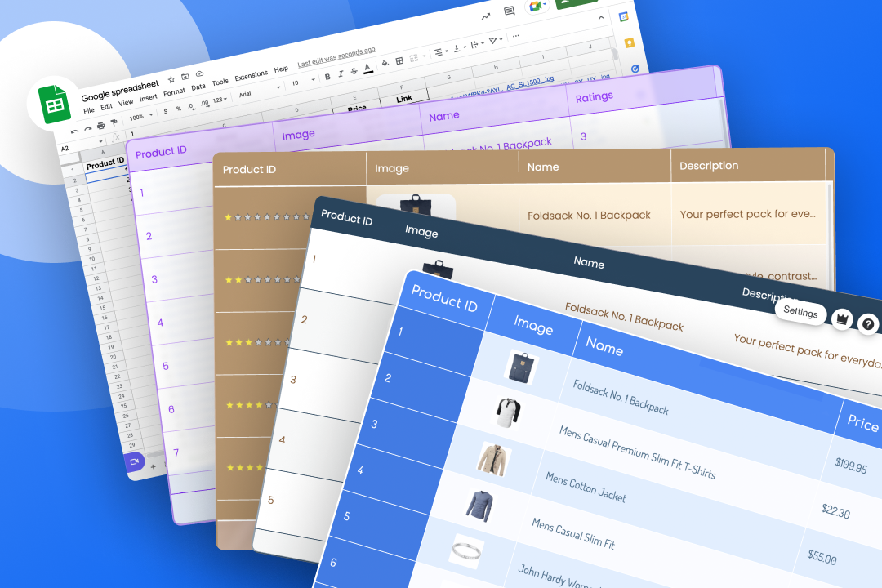
Task: Open the Arial font dropdown
Action: click(260, 91)
